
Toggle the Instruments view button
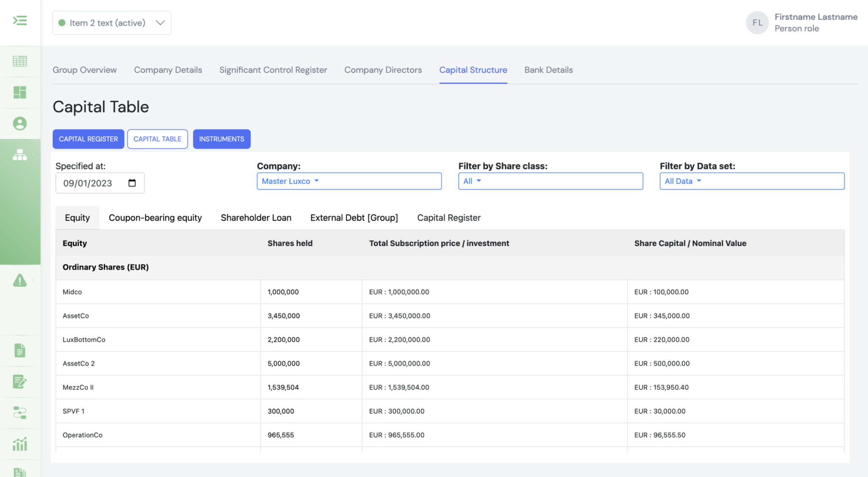pos(221,139)
